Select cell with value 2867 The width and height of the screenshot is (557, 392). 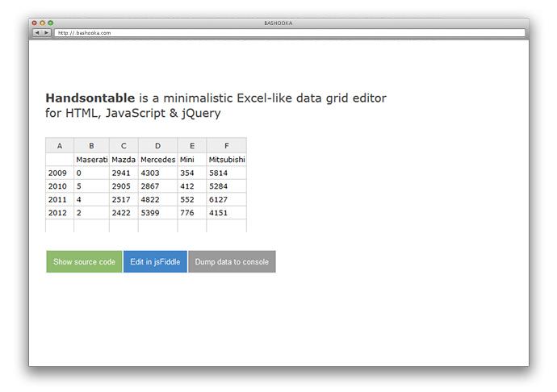click(157, 186)
